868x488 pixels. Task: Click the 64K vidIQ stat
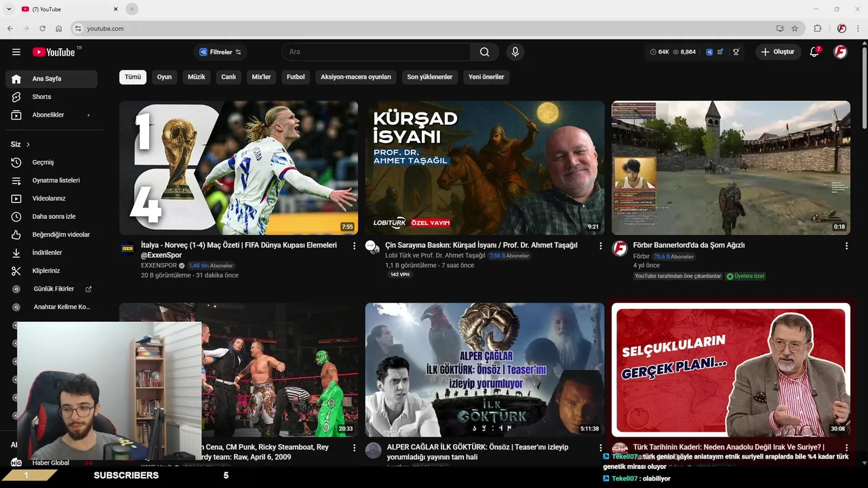(660, 52)
